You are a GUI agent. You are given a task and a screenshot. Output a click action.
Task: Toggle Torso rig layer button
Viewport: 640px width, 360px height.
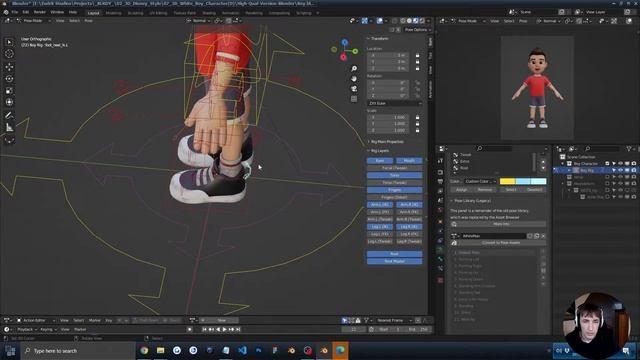pyautogui.click(x=394, y=175)
